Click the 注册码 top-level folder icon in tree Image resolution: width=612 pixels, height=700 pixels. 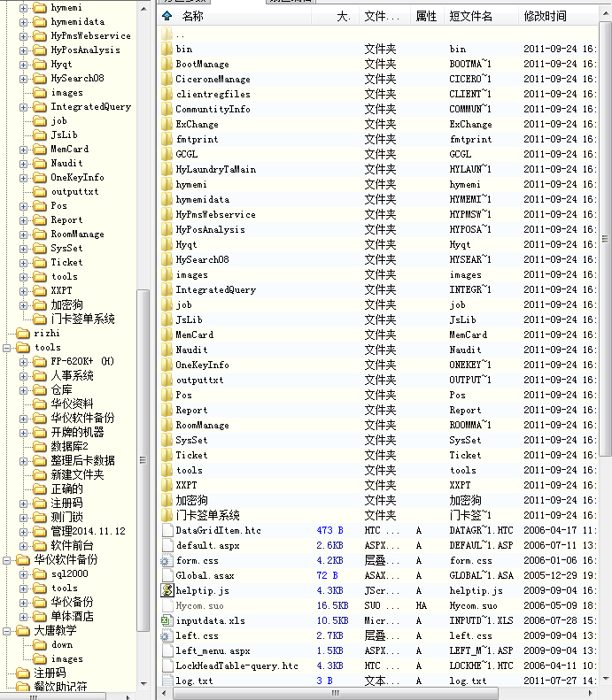23,673
